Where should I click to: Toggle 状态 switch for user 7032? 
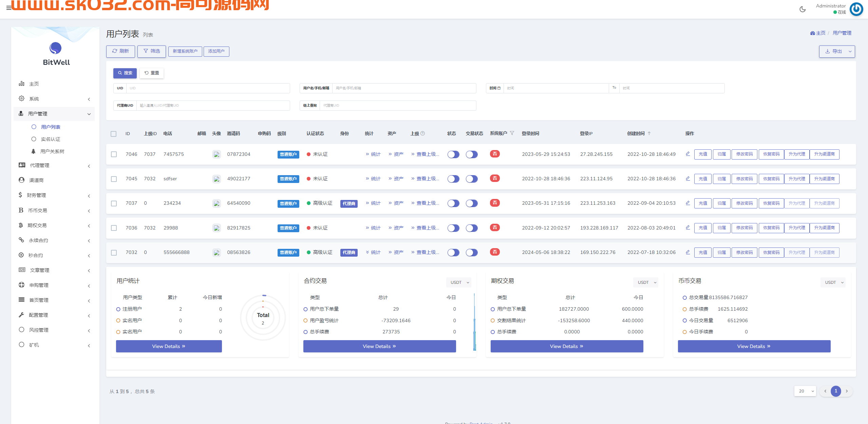point(453,253)
